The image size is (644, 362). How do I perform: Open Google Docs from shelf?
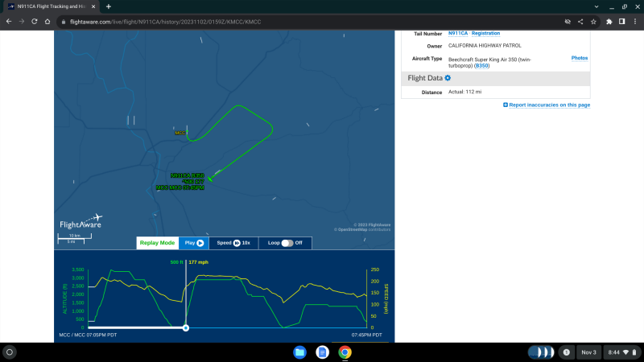click(323, 352)
